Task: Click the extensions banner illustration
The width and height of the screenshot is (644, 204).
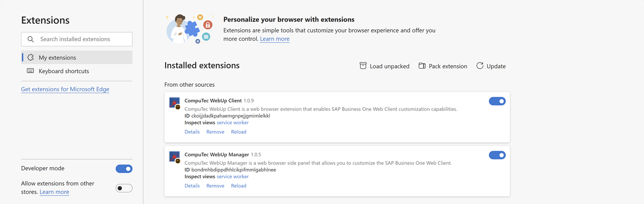Action: click(190, 28)
